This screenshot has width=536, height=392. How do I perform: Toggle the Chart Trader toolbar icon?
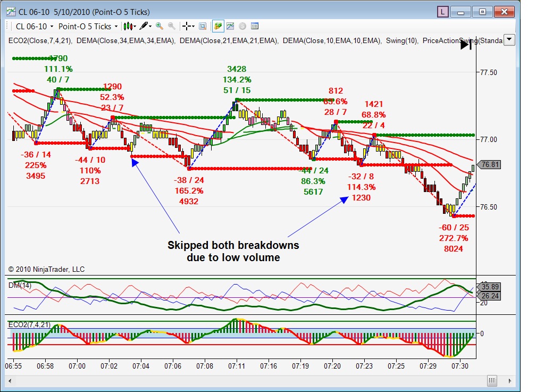point(217,26)
